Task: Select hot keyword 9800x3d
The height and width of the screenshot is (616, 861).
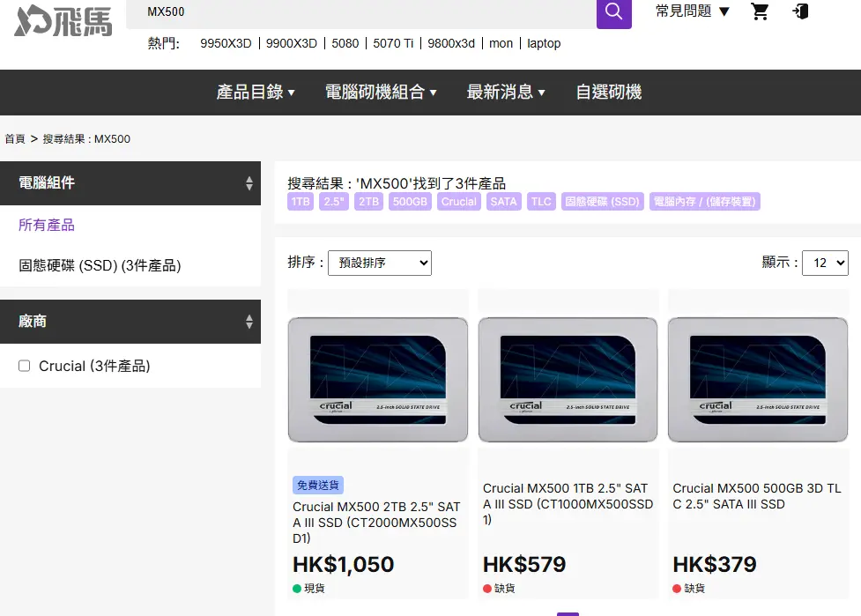Action: (451, 43)
